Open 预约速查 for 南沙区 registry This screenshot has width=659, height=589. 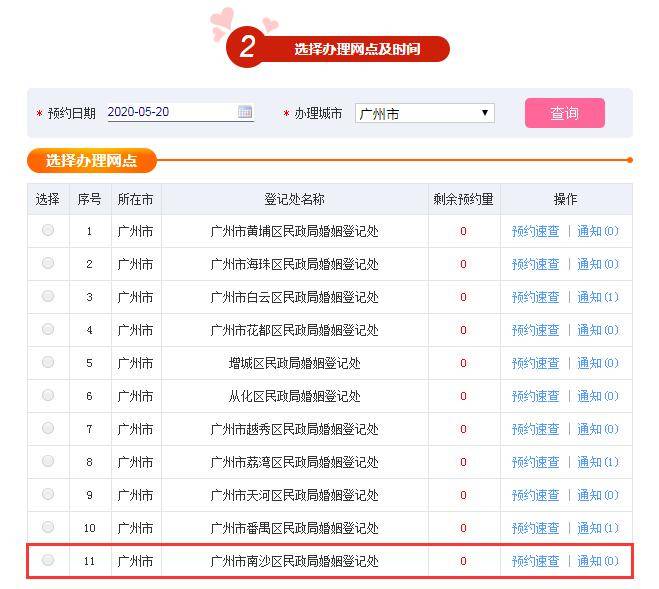535,561
